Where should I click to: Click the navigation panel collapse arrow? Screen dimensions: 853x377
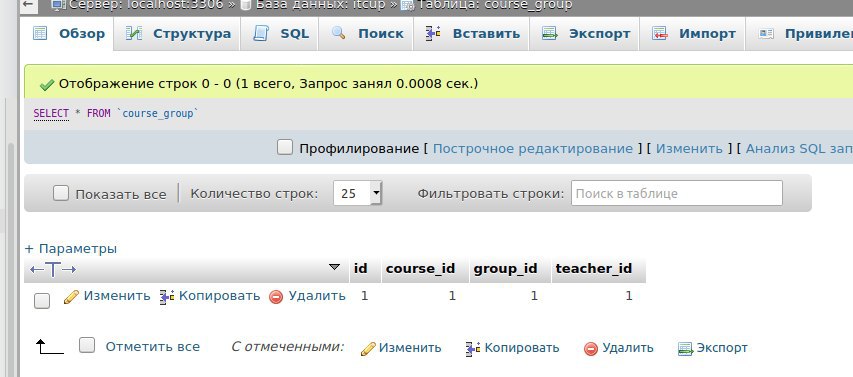[28, 5]
